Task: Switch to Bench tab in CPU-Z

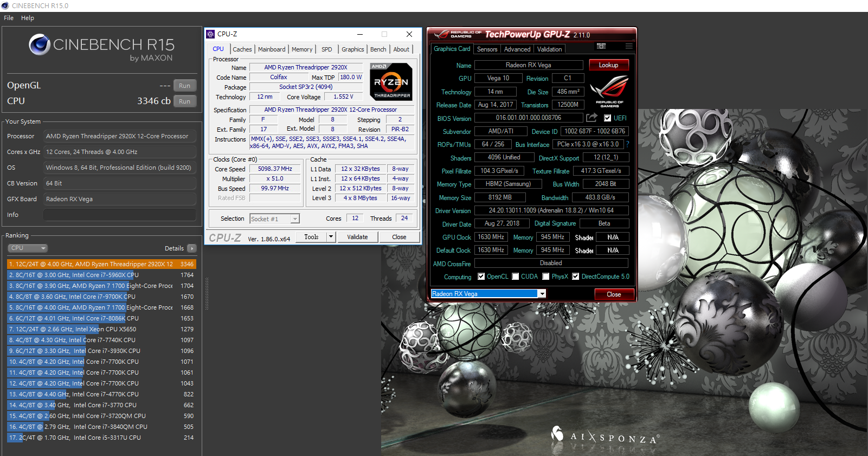Action: point(378,49)
